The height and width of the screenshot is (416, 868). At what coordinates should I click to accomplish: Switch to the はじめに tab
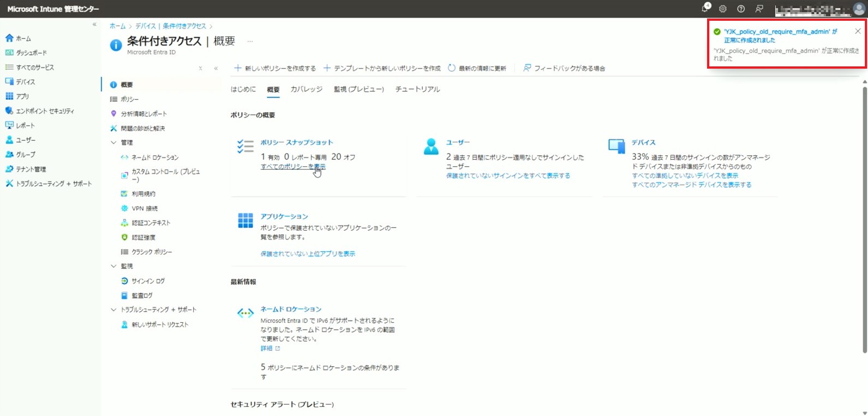point(243,89)
